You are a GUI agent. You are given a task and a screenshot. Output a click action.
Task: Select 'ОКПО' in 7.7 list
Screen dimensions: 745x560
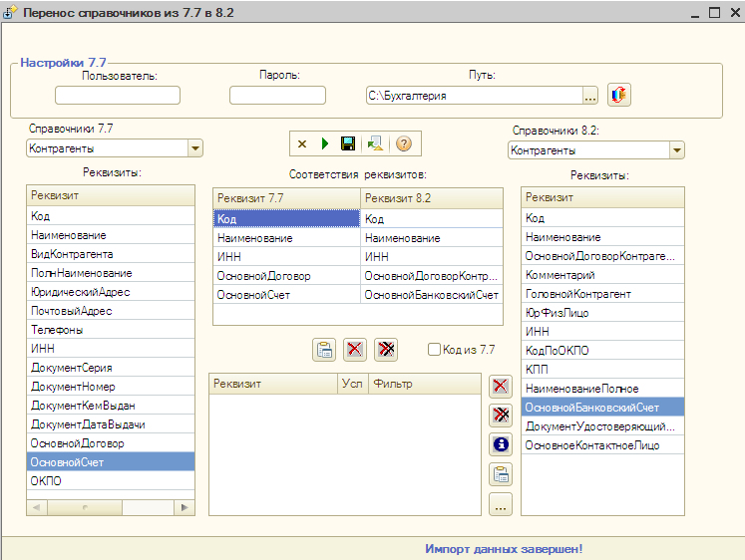(x=111, y=481)
